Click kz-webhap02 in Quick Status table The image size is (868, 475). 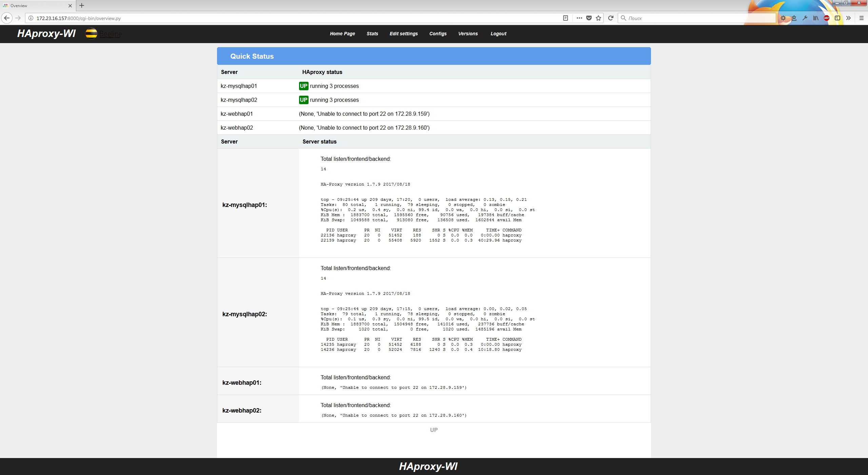[237, 128]
